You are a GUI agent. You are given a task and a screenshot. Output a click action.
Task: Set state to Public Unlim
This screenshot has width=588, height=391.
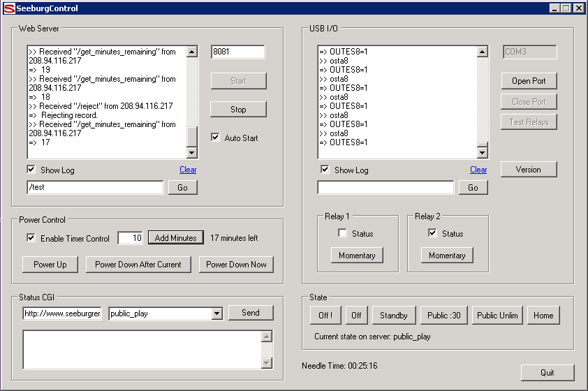click(497, 316)
